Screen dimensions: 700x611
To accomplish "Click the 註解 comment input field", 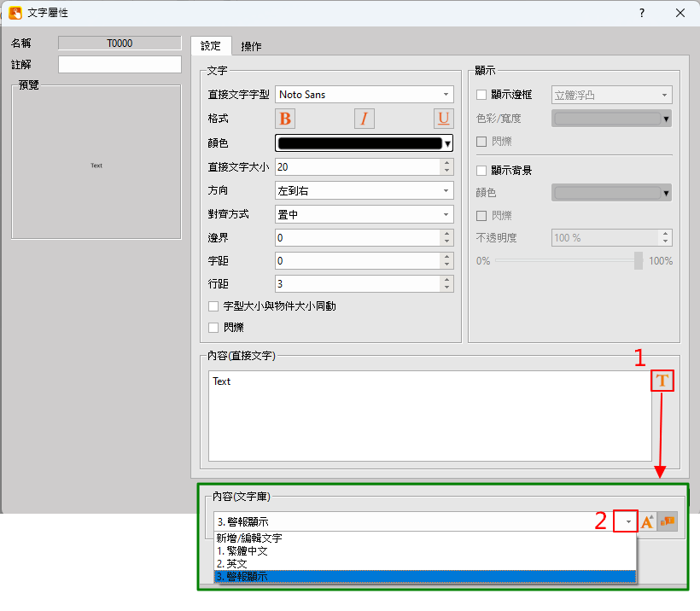I will 120,65.
